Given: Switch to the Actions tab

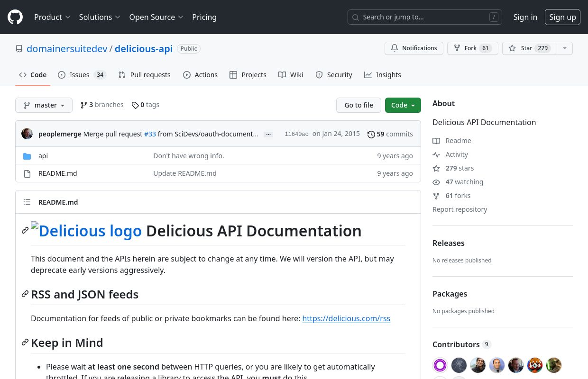Looking at the screenshot, I should click(x=200, y=75).
